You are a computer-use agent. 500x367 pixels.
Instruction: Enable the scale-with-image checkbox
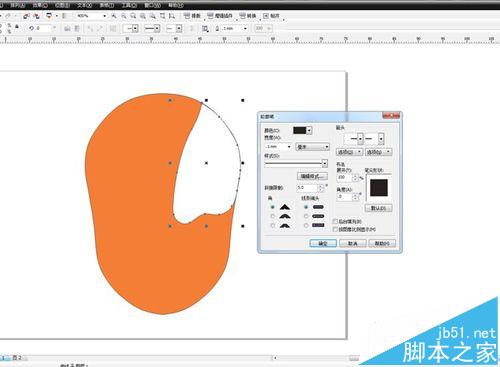(x=335, y=229)
